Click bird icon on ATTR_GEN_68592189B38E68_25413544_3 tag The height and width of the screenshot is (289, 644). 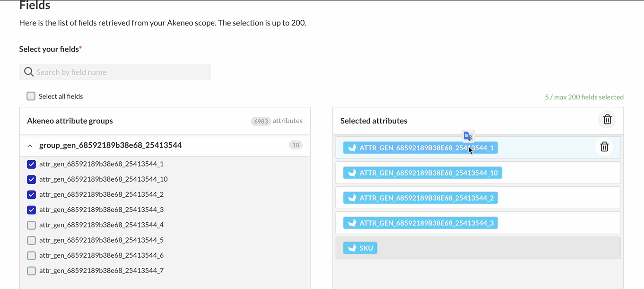[x=352, y=223]
